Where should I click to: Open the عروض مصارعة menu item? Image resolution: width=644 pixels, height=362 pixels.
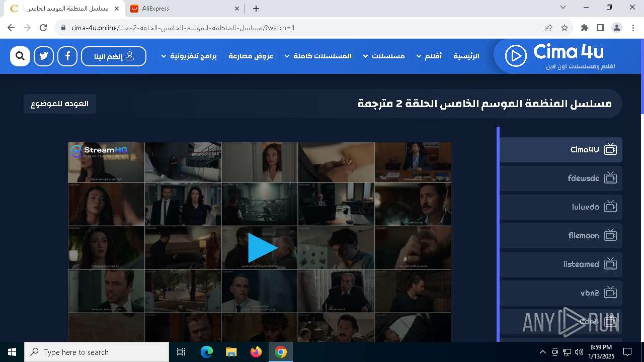pos(251,56)
